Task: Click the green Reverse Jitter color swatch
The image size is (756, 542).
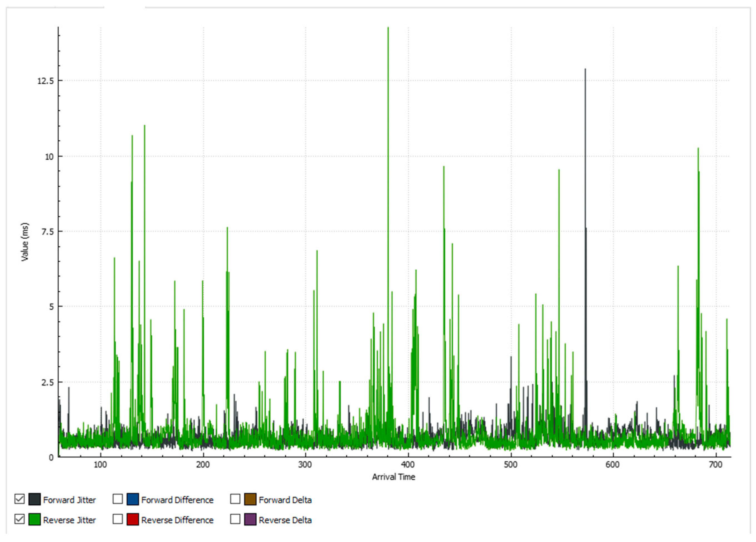Action: click(x=35, y=519)
